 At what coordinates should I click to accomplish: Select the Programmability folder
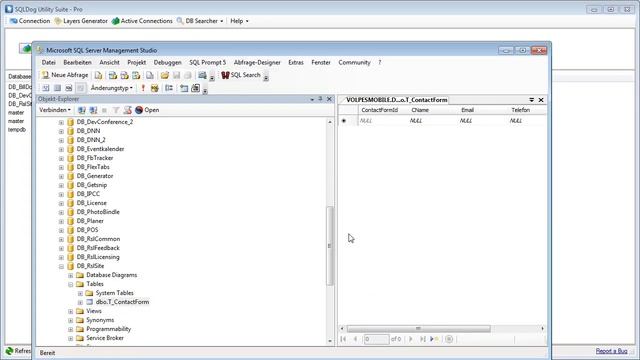[109, 329]
